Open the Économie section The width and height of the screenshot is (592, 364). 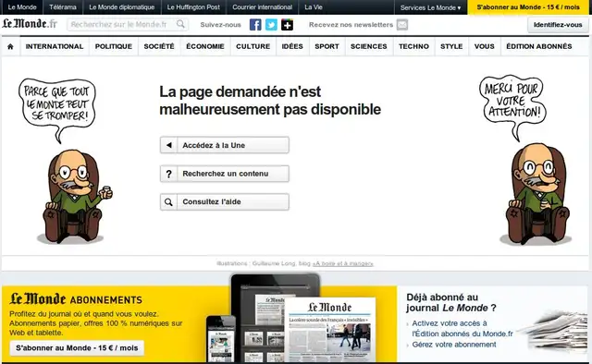(x=205, y=46)
